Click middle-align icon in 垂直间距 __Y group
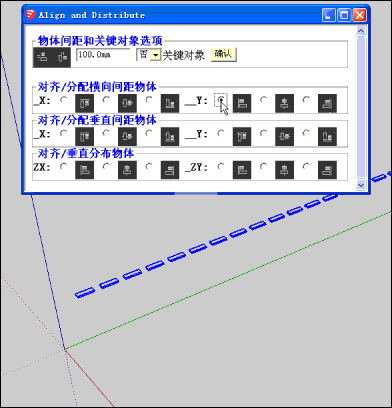This screenshot has height=408, width=392. click(284, 137)
